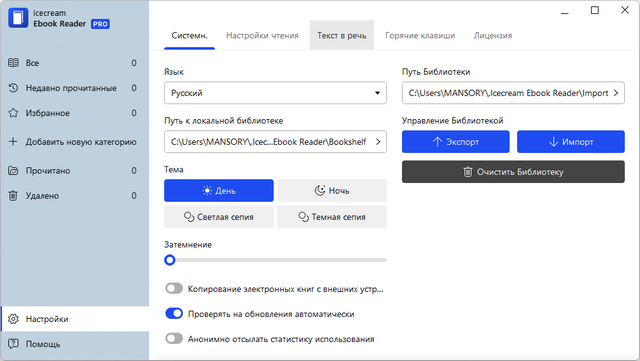Open the Лицензия tab
Image resolution: width=640 pixels, height=361 pixels.
click(493, 36)
